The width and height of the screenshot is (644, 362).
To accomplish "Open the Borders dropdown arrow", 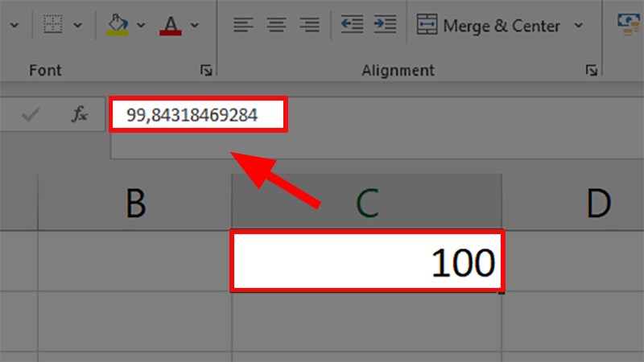I will click(x=77, y=25).
